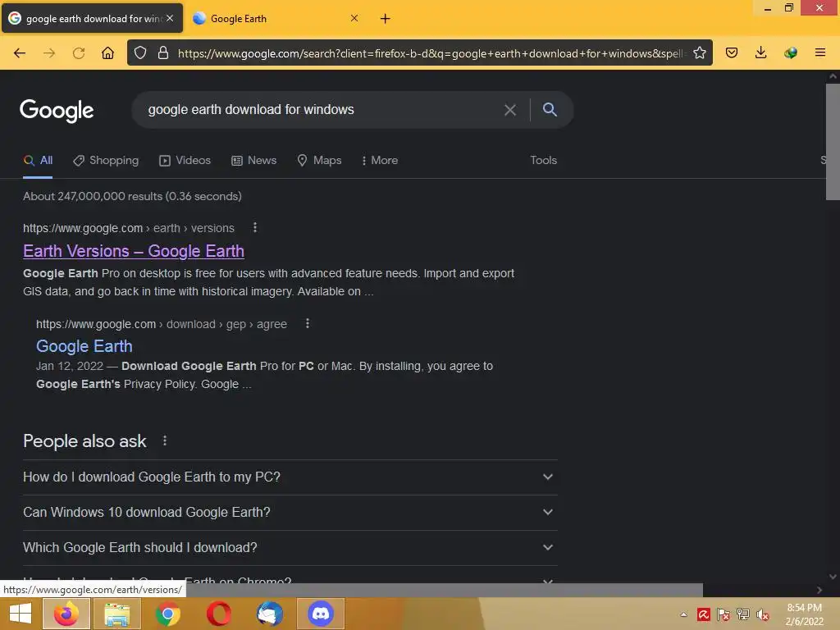Show hidden system tray icons arrow

pyautogui.click(x=683, y=614)
